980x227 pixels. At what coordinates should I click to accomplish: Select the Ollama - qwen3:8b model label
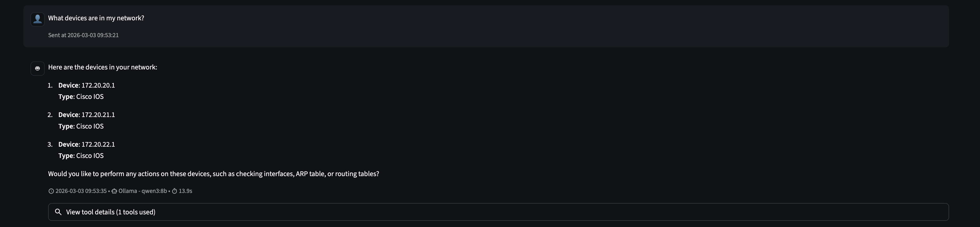coord(143,191)
